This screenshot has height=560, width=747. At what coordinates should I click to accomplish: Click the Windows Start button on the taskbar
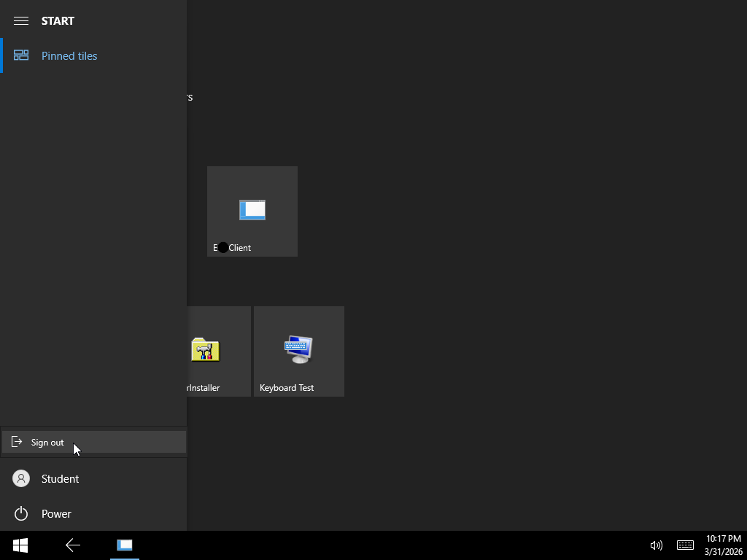pos(19,545)
